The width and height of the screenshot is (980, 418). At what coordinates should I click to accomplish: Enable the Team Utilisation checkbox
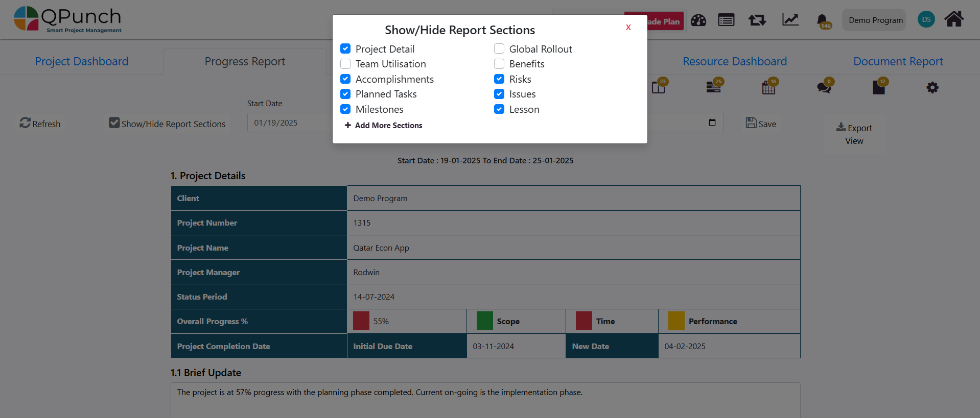tap(346, 64)
